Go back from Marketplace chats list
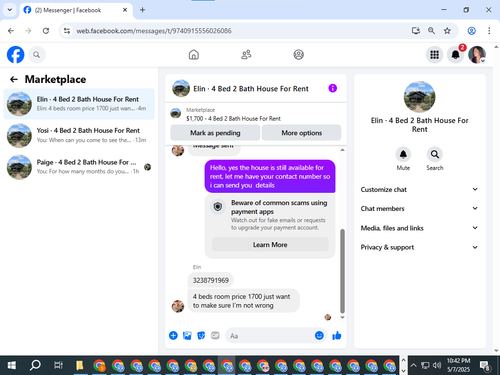Image resolution: width=500 pixels, height=375 pixels. tap(14, 79)
